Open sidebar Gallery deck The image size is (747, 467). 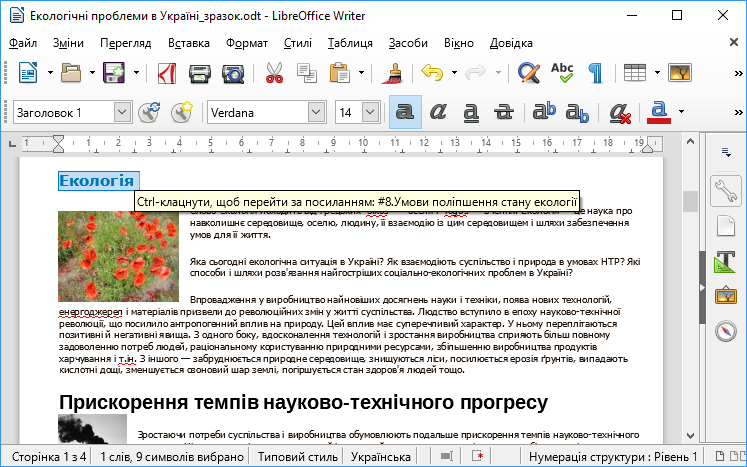(x=726, y=296)
